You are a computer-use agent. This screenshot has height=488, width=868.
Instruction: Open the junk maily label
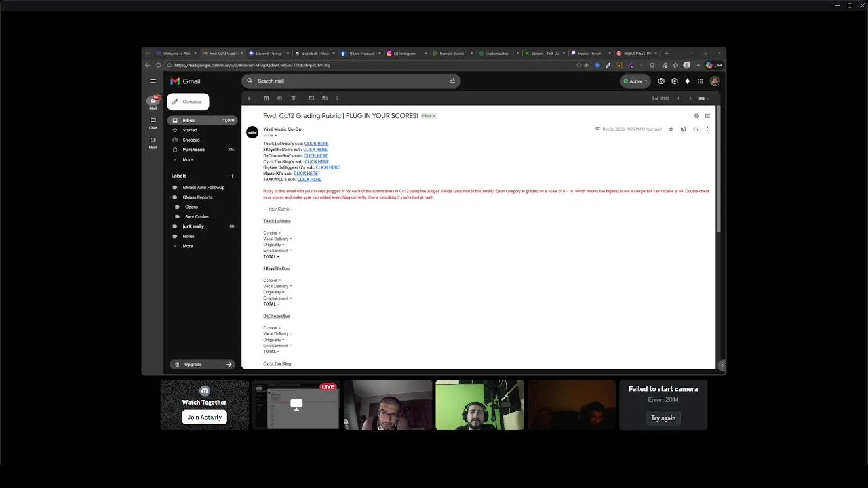pos(202,226)
